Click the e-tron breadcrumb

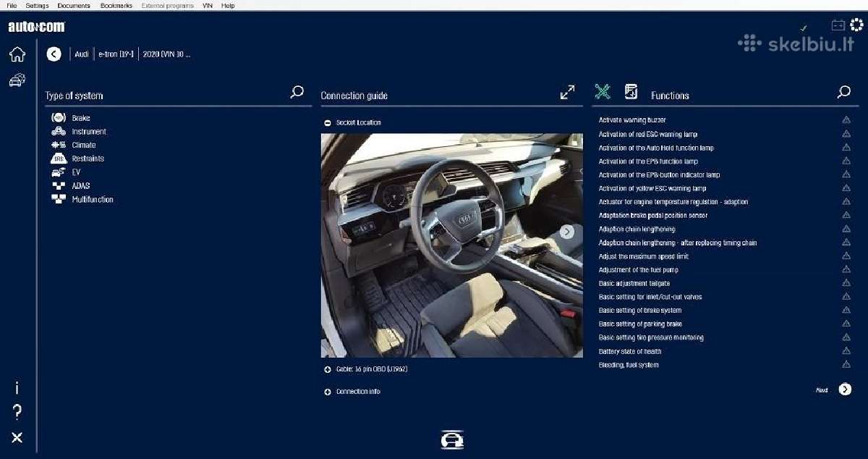116,54
